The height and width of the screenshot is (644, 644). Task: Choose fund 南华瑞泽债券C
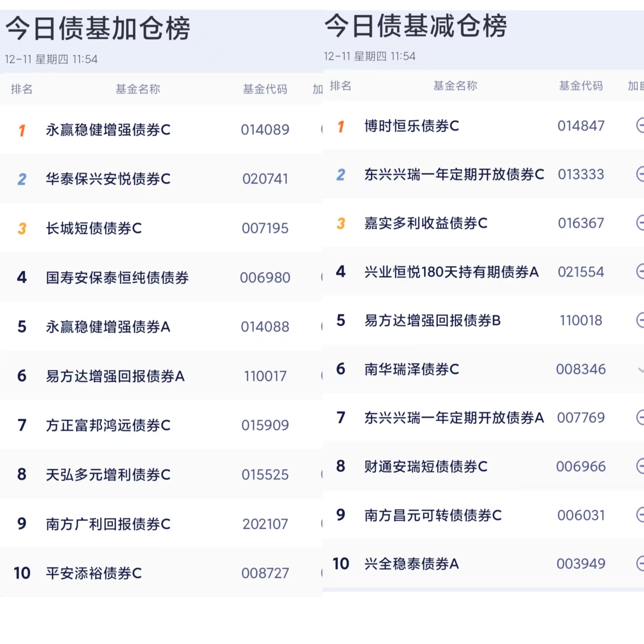click(412, 369)
